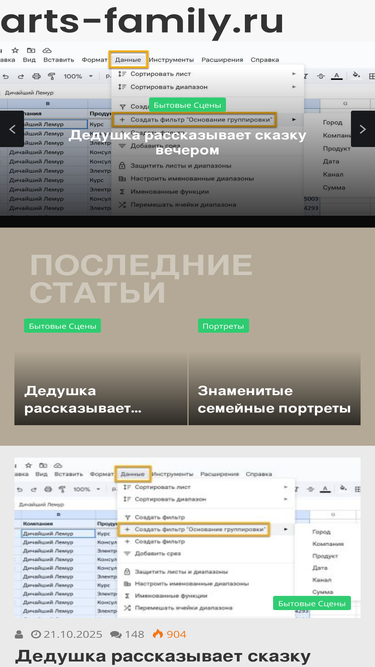
Task: Open the bottom headline 'Дедушка рассказывает сказку'
Action: [x=163, y=656]
